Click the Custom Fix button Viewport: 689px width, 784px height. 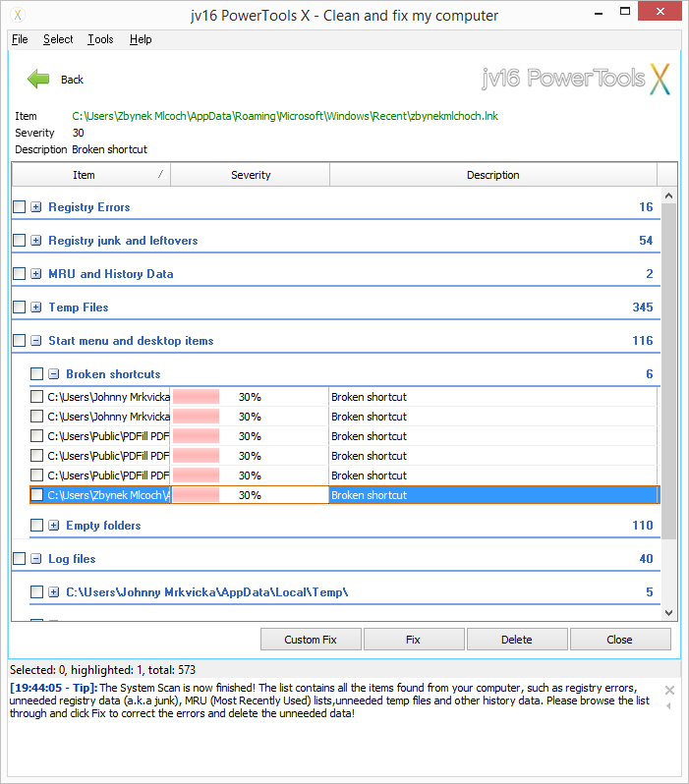pos(311,640)
